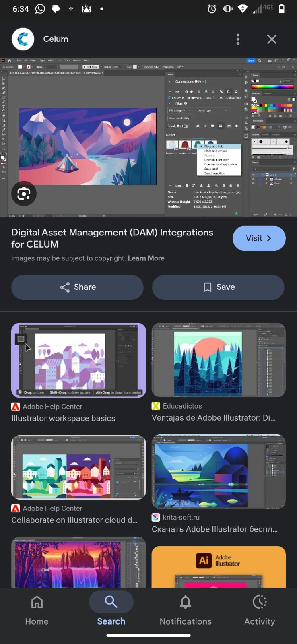Tap the alarm clock status icon
The image size is (297, 644).
212,9
